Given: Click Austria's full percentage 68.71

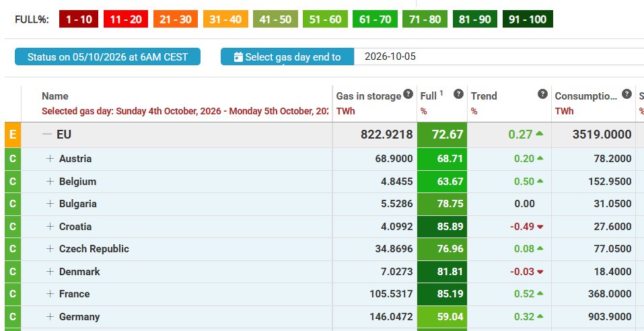Looking at the screenshot, I should tap(450, 159).
